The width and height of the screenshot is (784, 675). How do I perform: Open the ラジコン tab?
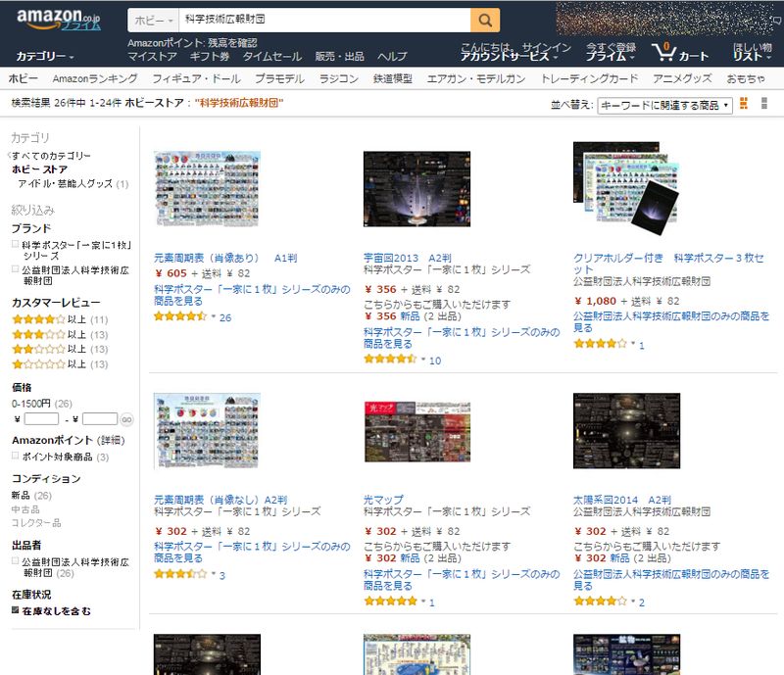[338, 79]
